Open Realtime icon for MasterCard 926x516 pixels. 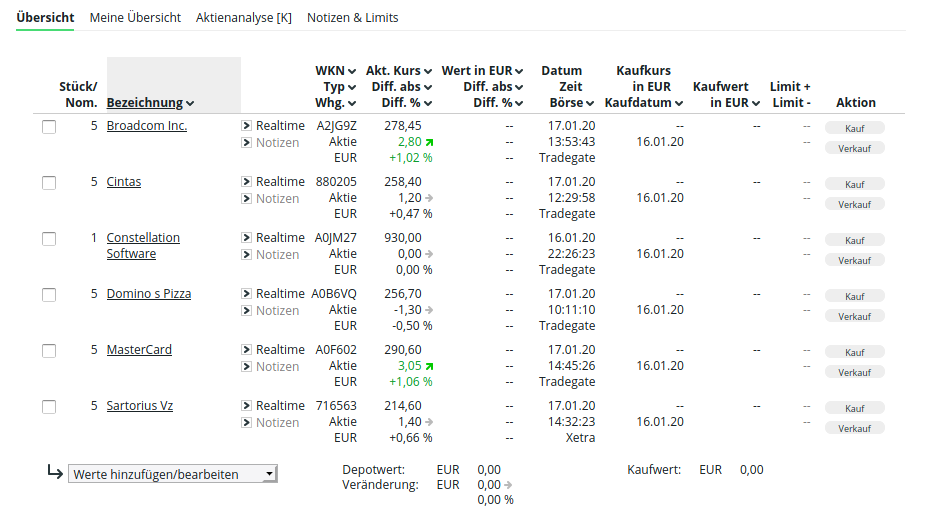point(246,350)
